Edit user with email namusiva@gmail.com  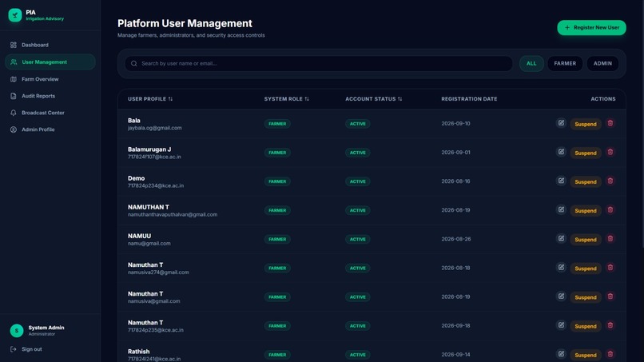click(561, 296)
